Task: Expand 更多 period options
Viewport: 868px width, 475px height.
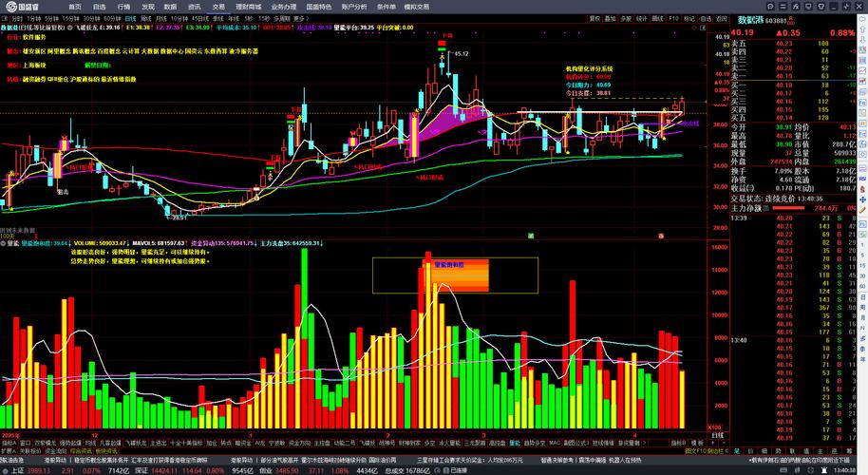Action: coord(299,18)
